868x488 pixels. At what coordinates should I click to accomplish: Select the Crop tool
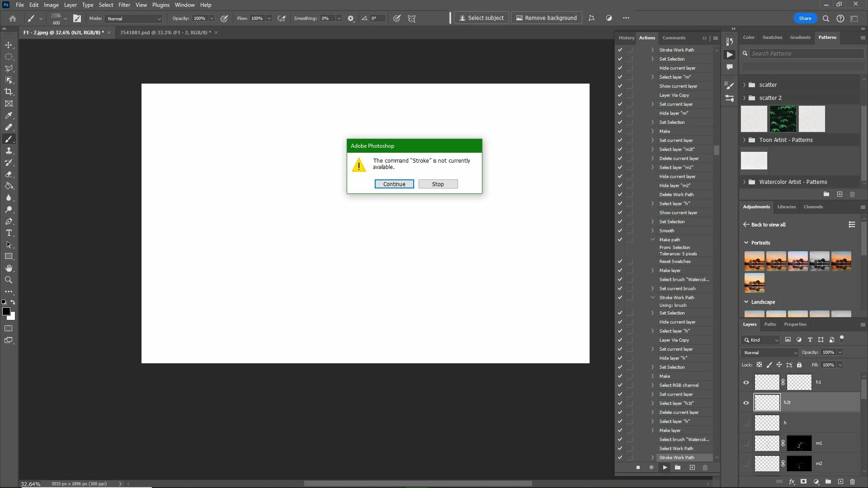(x=9, y=92)
